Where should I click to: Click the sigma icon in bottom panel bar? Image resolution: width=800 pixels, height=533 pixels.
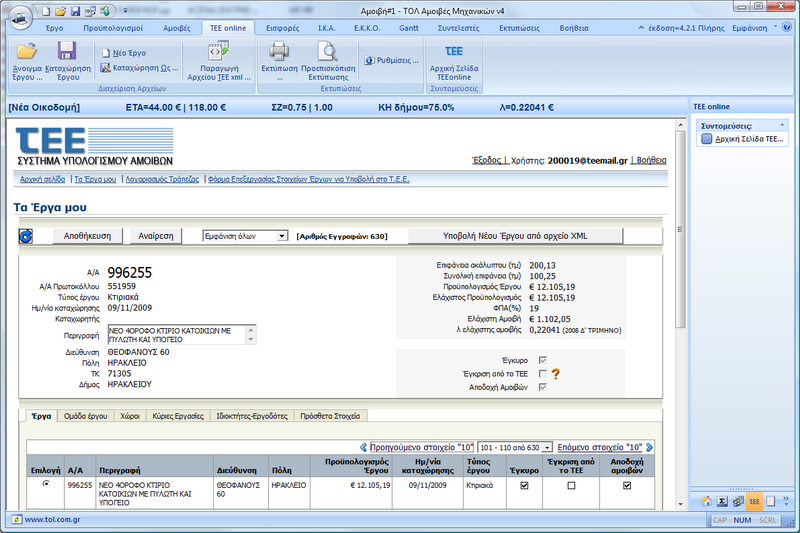click(723, 501)
